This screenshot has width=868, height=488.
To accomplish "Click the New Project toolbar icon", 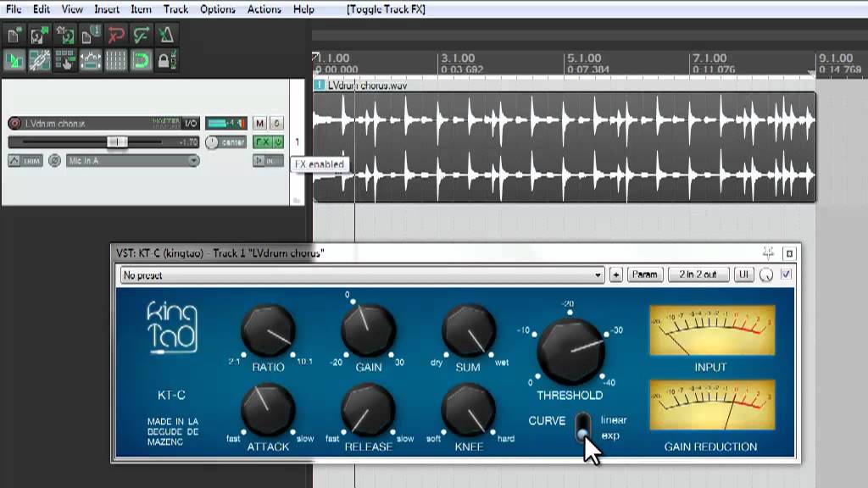I will 14,36.
